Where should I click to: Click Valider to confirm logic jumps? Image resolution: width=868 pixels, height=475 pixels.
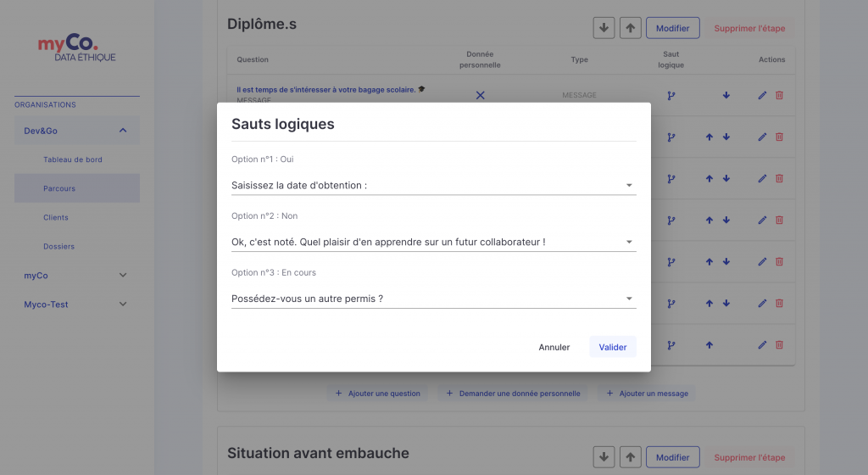pos(613,347)
